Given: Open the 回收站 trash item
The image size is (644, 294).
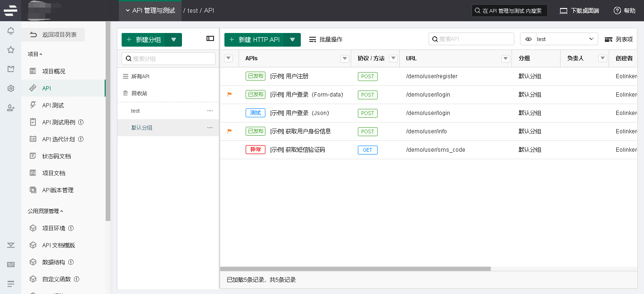Looking at the screenshot, I should click(x=139, y=93).
